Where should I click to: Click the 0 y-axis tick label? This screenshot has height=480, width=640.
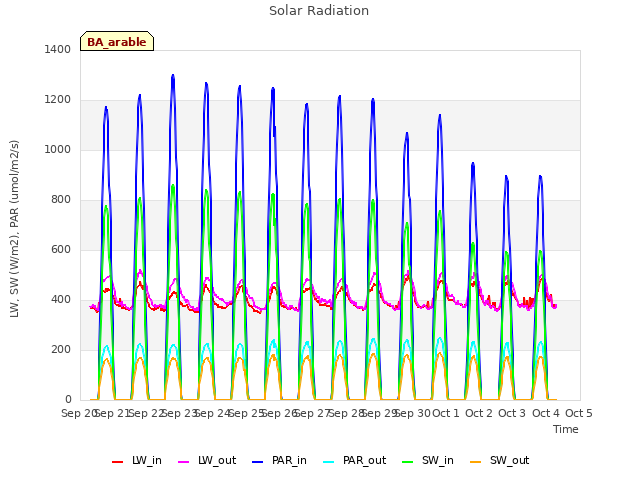tap(68, 400)
